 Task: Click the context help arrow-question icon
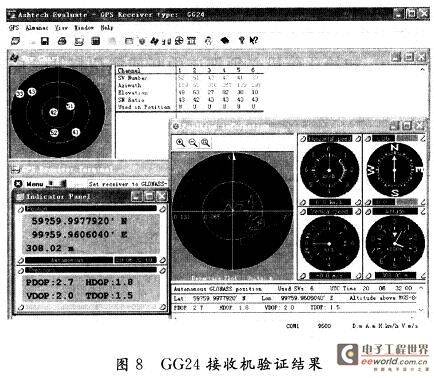click(x=254, y=41)
